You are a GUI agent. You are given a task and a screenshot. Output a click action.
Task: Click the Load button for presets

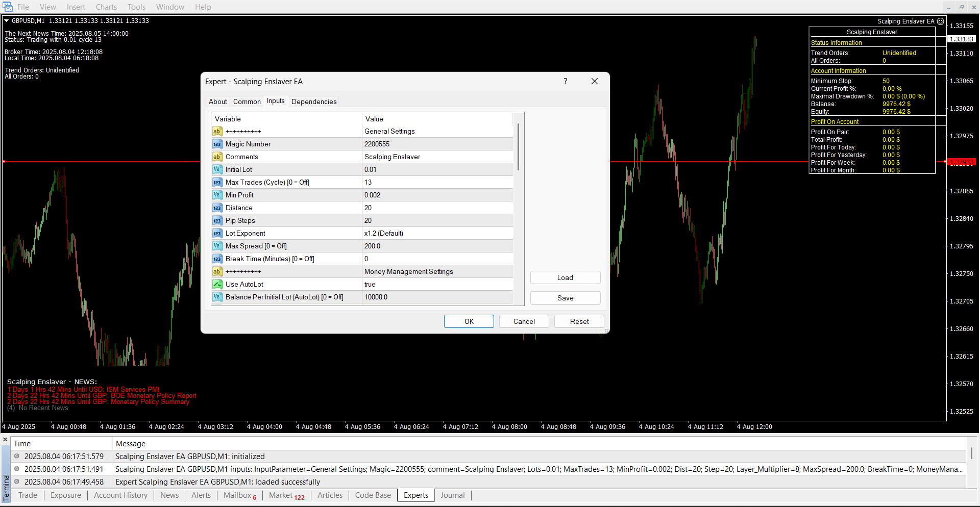(565, 278)
